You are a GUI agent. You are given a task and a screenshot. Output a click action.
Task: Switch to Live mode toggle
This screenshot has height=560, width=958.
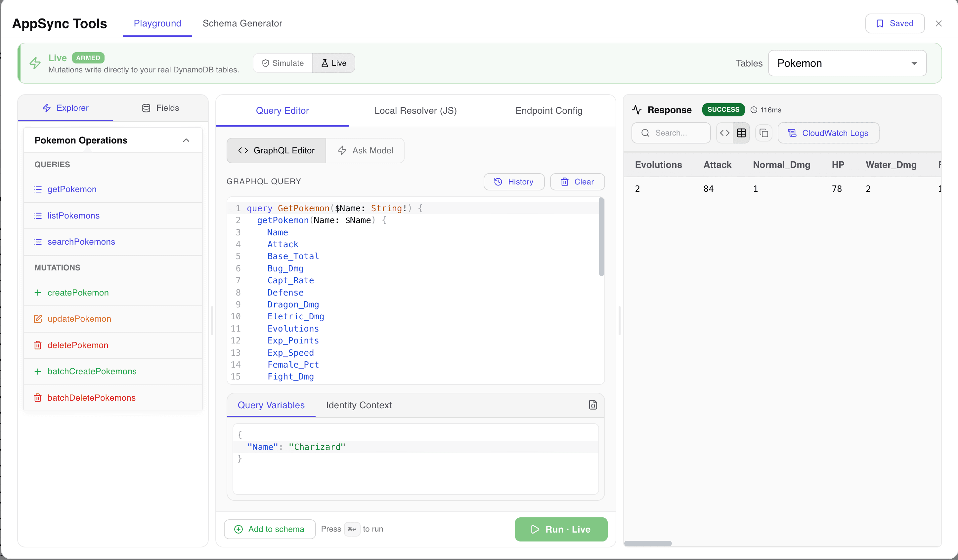coord(334,63)
